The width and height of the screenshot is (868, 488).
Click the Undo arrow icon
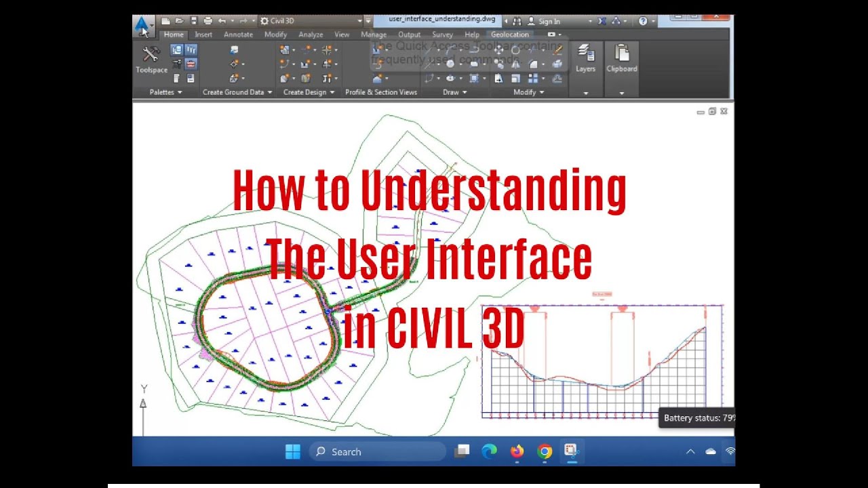222,21
